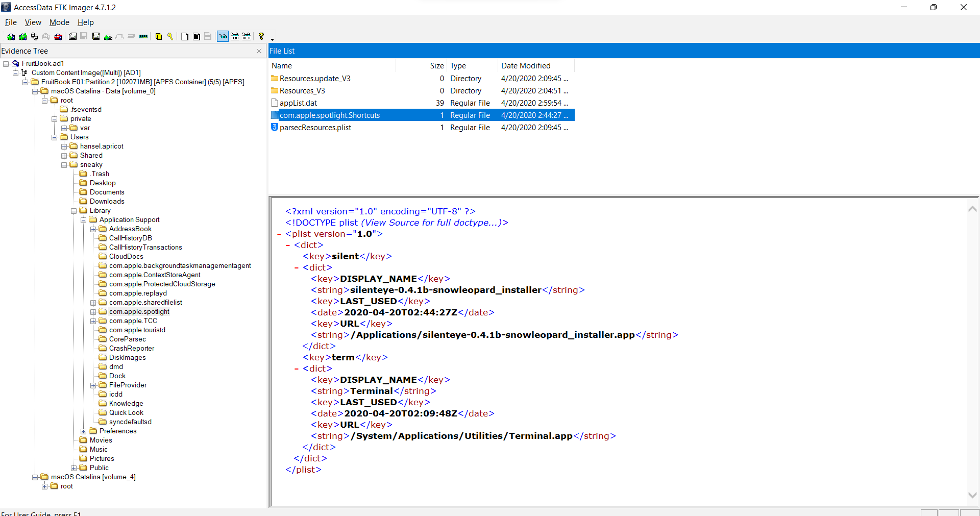The image size is (980, 516).
Task: Sort file list by Name column
Action: coord(332,66)
